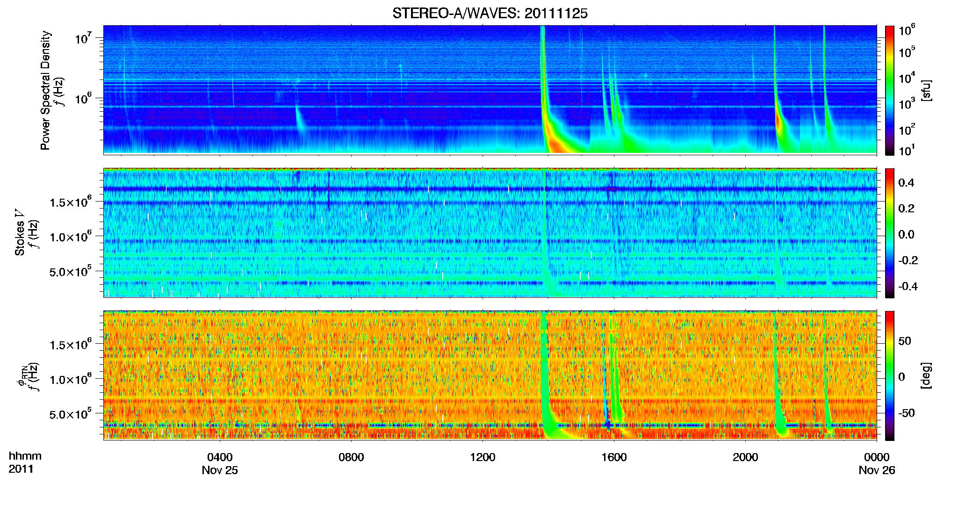Click the Power Spectral Density axis label

click(45, 90)
